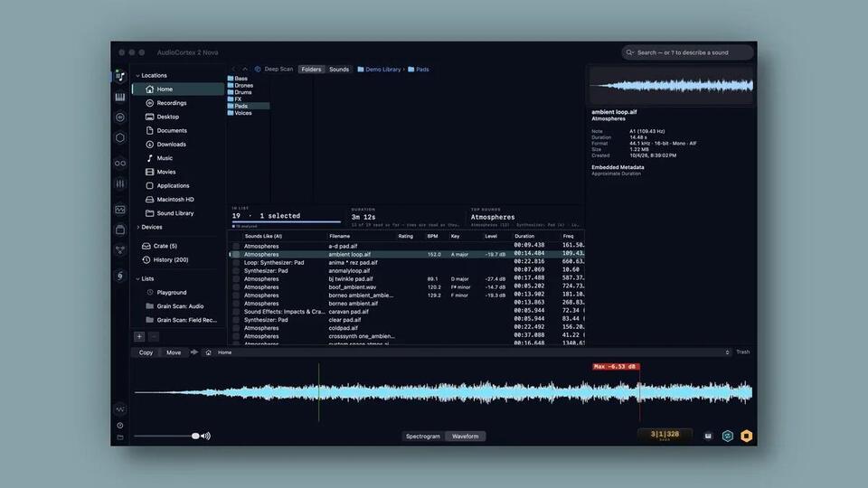The width and height of the screenshot is (868, 488).
Task: Show the Spectrogram view
Action: pyautogui.click(x=423, y=436)
